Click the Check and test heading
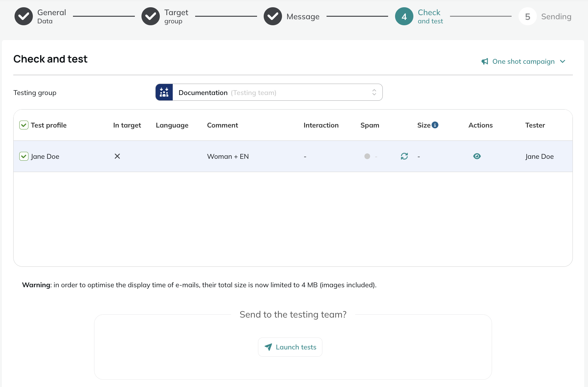Screen dimensions: 588x387 pos(50,59)
